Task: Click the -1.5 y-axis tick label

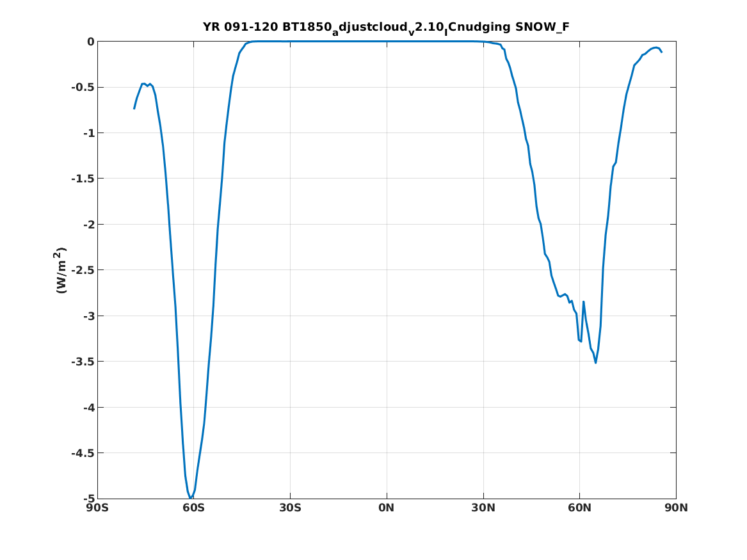Action: (x=83, y=179)
